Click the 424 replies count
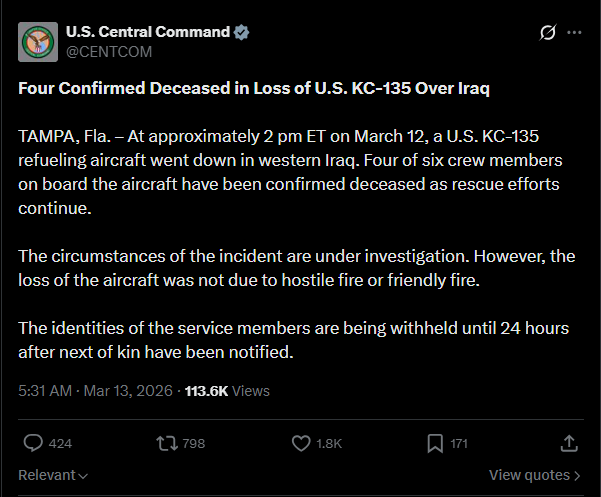 click(60, 443)
